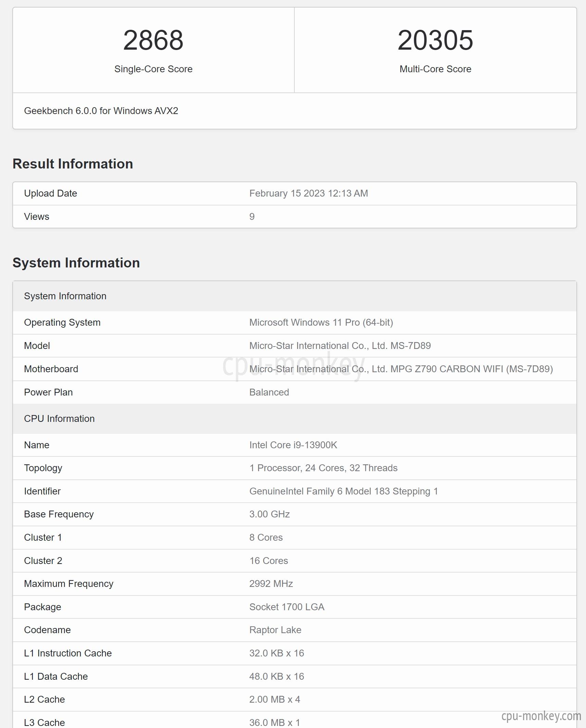Screen dimensions: 586x728
Task: Click the Maximum Frequency value 2992 MHz
Action: pos(271,584)
